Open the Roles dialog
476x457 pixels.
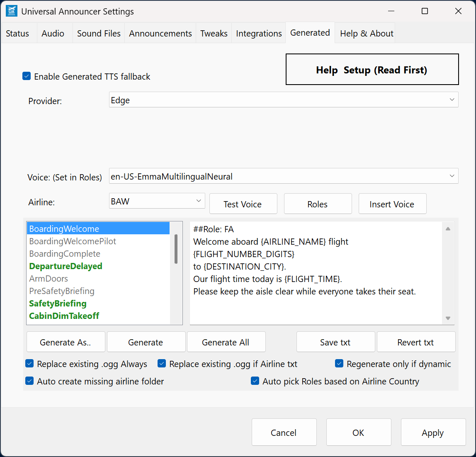318,204
